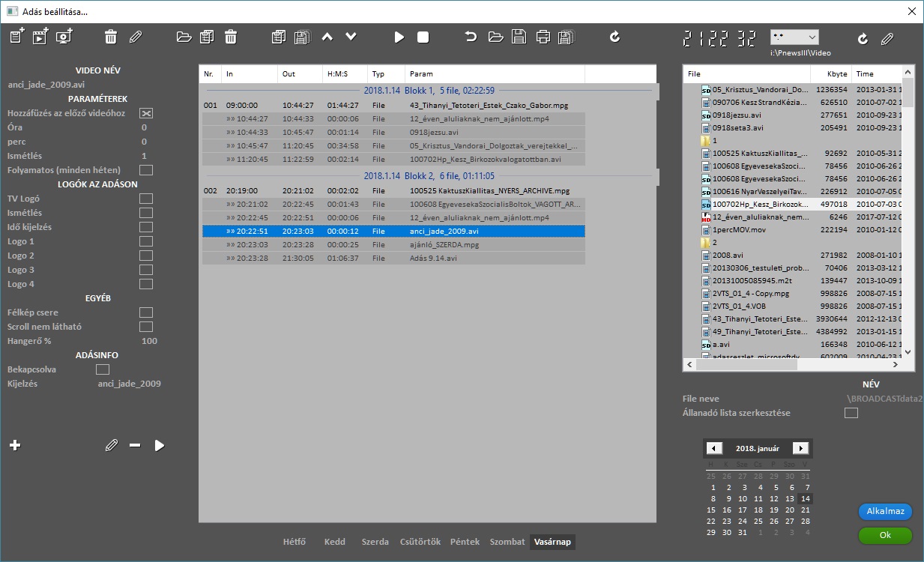Select the ajánló_SZERDA.mpg playlist row

[x=393, y=245]
